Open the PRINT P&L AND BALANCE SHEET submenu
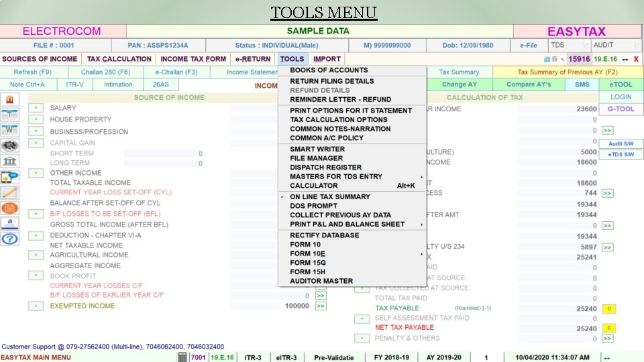The height and width of the screenshot is (362, 644). pos(352,224)
